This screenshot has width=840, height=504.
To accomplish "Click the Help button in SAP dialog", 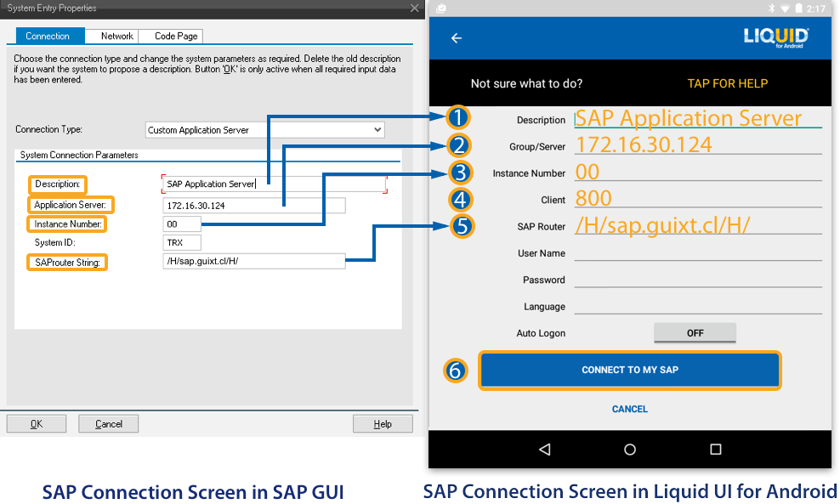I will (x=383, y=424).
